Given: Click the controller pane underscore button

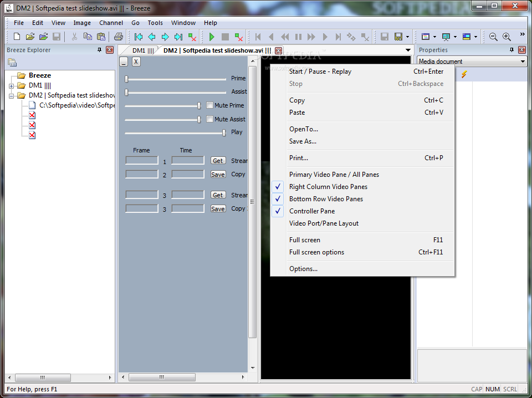Looking at the screenshot, I should 124,62.
